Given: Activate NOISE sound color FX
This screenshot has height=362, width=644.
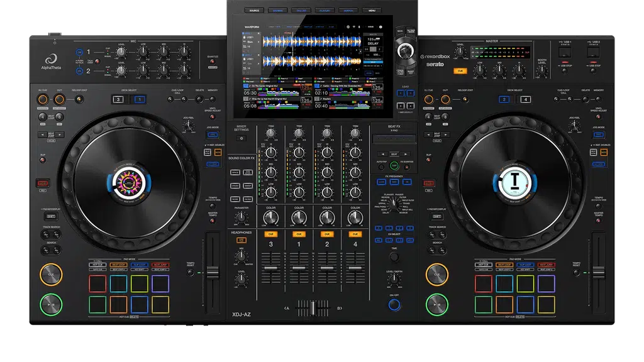Looking at the screenshot, I should click(x=235, y=199).
